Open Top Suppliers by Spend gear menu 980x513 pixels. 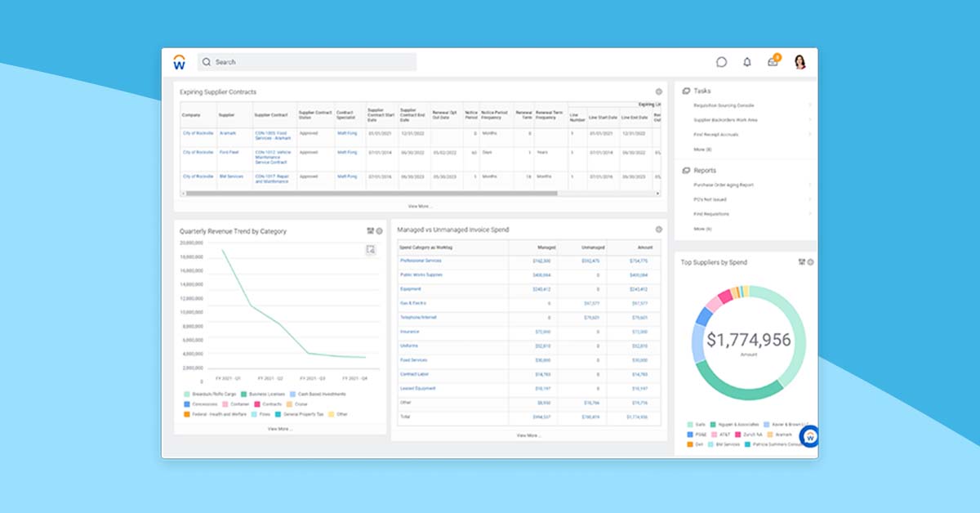pos(809,262)
